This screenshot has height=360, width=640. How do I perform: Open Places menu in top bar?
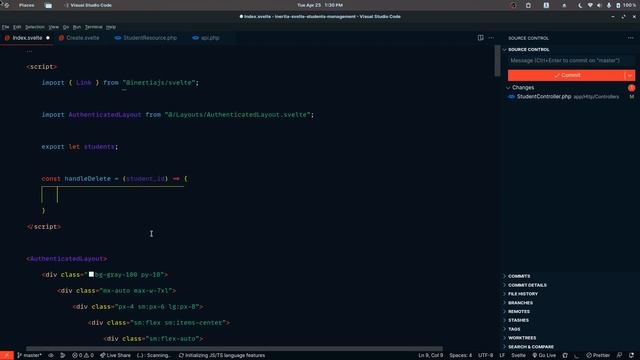click(27, 5)
